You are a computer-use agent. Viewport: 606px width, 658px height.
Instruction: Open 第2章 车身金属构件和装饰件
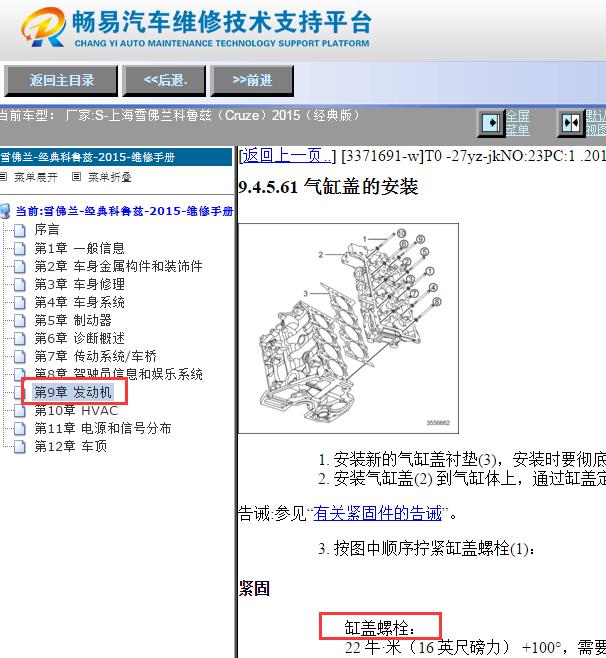118,266
